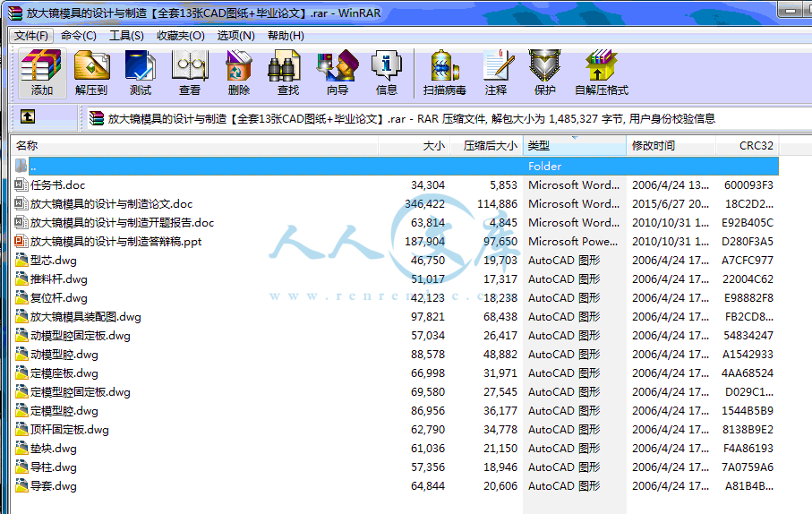The image size is (812, 514).
Task: Click the 测试 (Test) toolbar icon
Action: 141,73
